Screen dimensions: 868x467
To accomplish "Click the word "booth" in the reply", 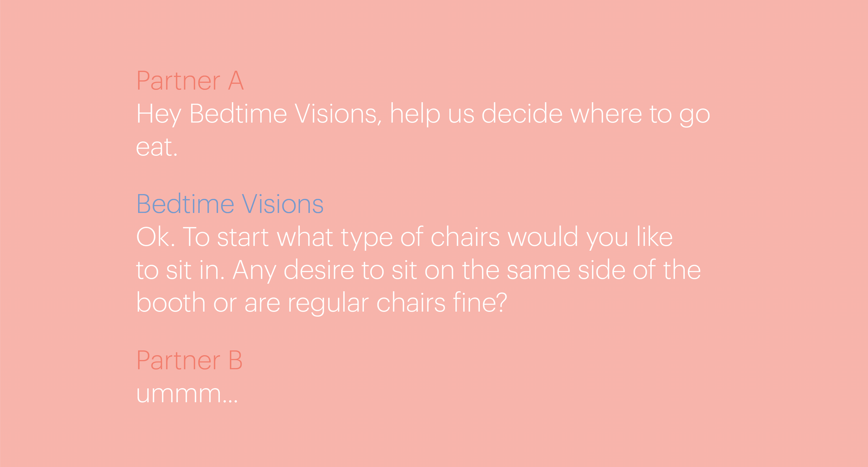I will pyautogui.click(x=171, y=303).
